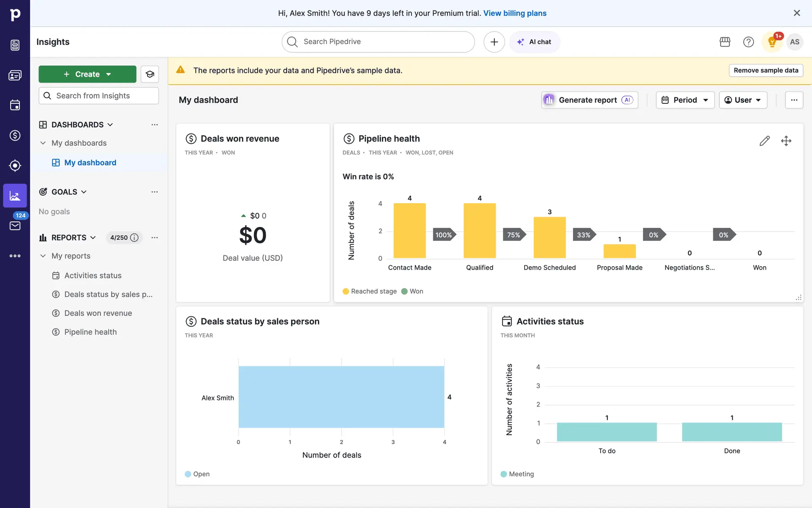Click the pencil edit icon on Pipeline health
This screenshot has height=508, width=812.
click(764, 141)
